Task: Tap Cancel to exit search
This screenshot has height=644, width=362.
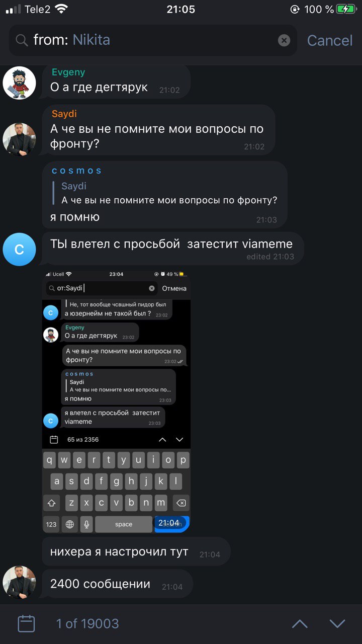Action: 330,40
